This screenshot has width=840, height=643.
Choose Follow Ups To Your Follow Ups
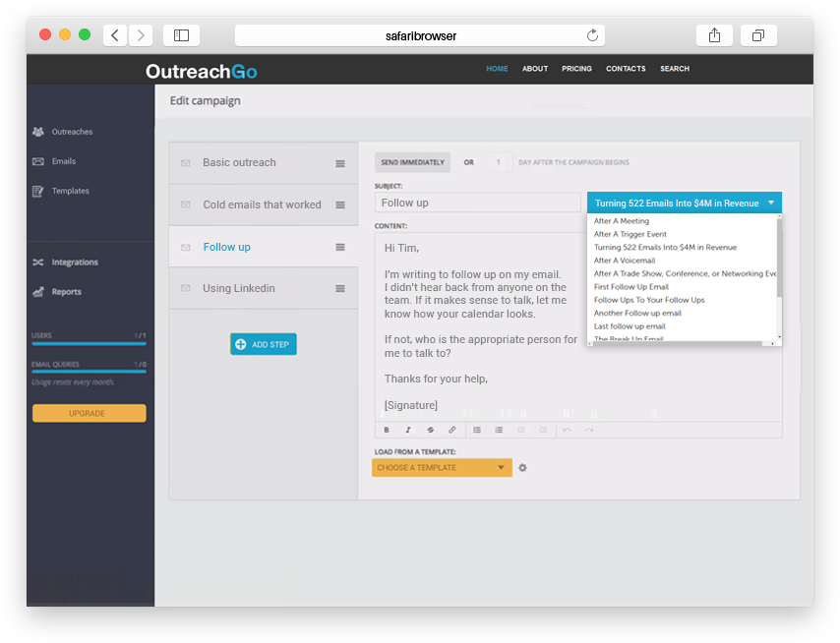[649, 300]
